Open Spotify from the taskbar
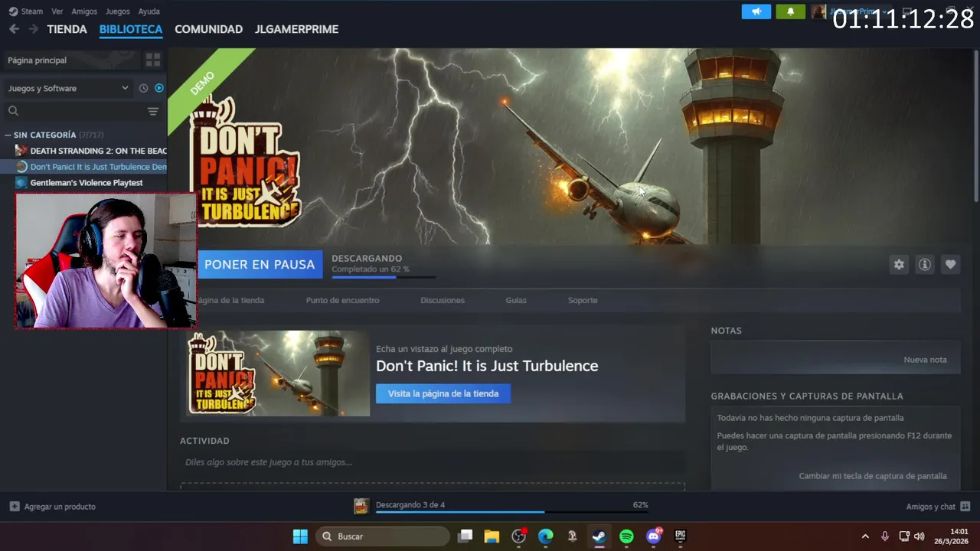The width and height of the screenshot is (980, 551). click(x=626, y=536)
